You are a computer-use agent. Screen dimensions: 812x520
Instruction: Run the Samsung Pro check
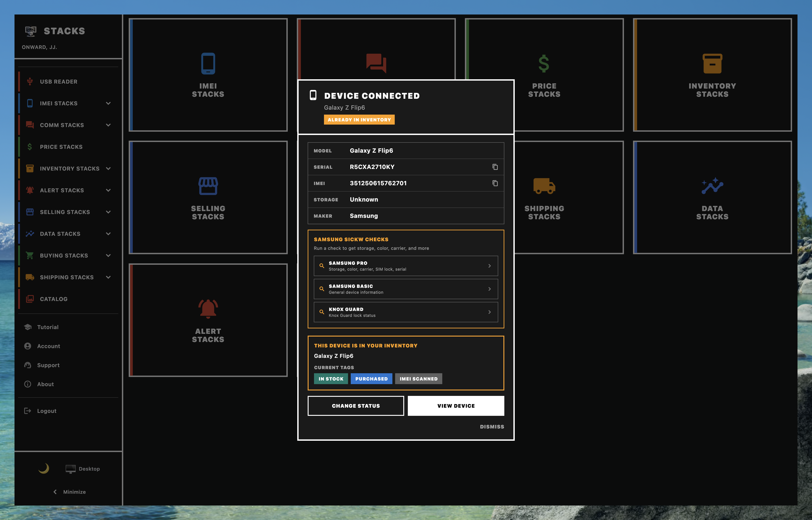coord(406,266)
